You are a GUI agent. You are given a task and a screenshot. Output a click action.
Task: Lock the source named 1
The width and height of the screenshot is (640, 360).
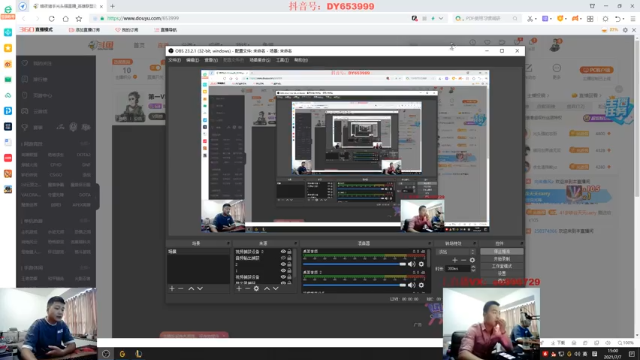pos(289,271)
